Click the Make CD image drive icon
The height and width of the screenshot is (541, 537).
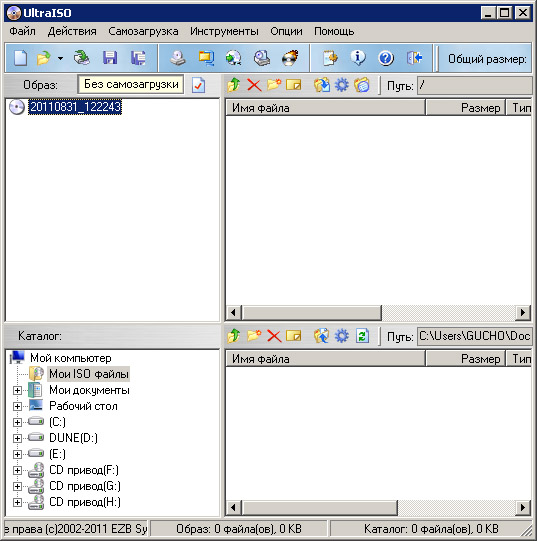178,58
